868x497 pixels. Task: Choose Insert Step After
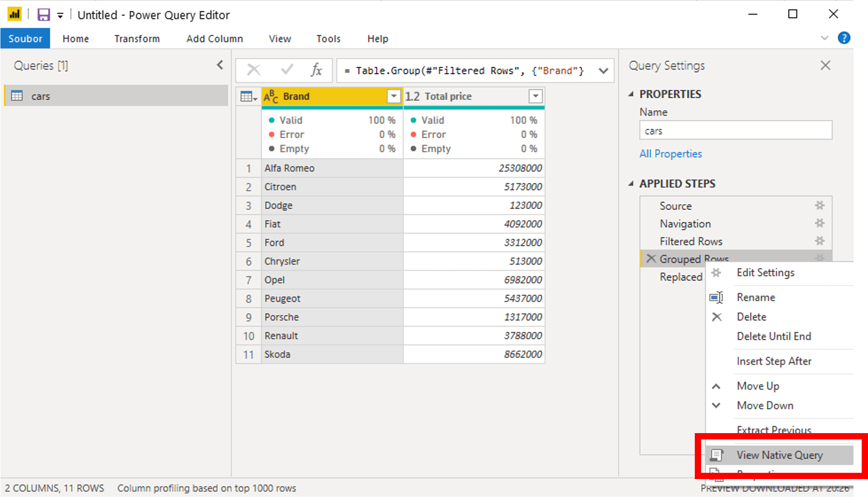pos(774,361)
